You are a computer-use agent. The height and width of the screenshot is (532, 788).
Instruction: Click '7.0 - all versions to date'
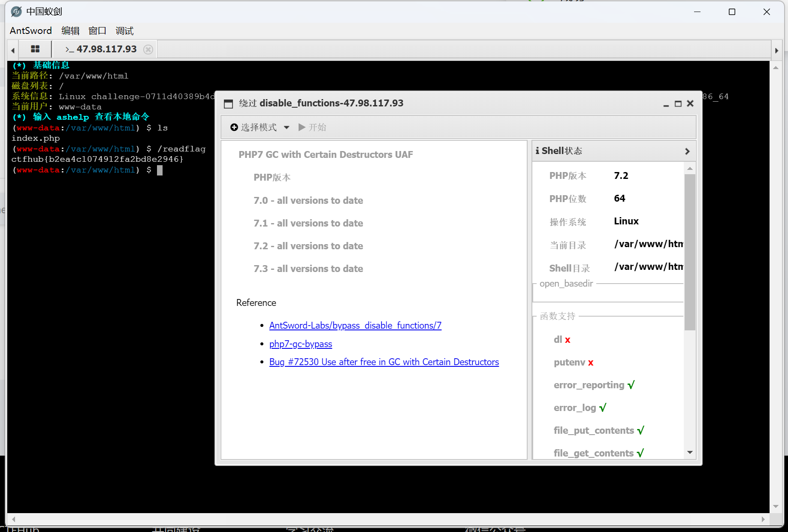[308, 200]
